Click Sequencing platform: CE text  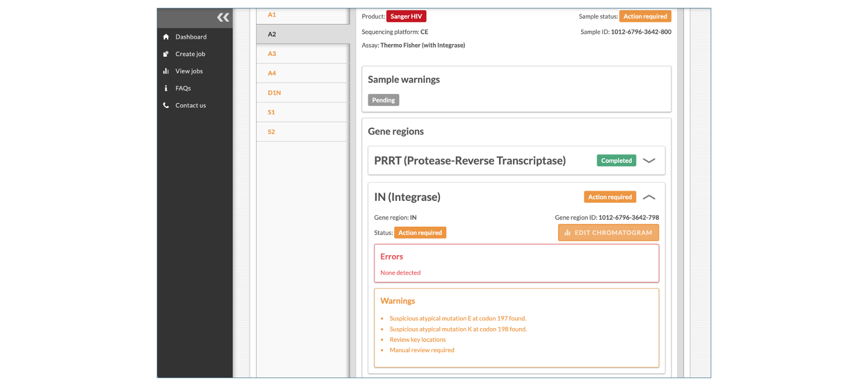click(x=395, y=32)
